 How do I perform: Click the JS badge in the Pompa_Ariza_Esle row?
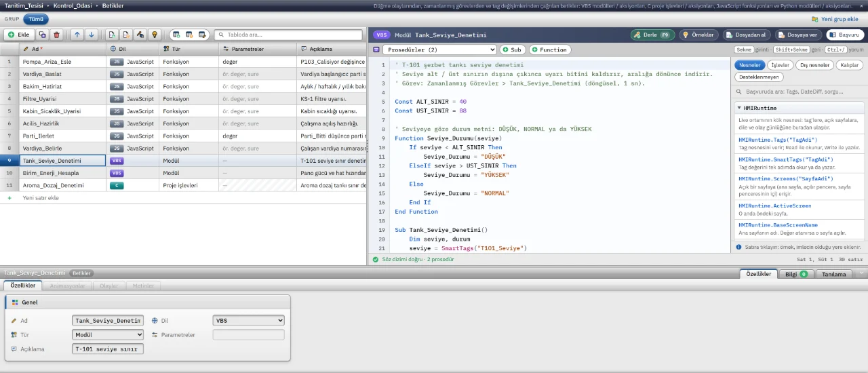coord(117,62)
